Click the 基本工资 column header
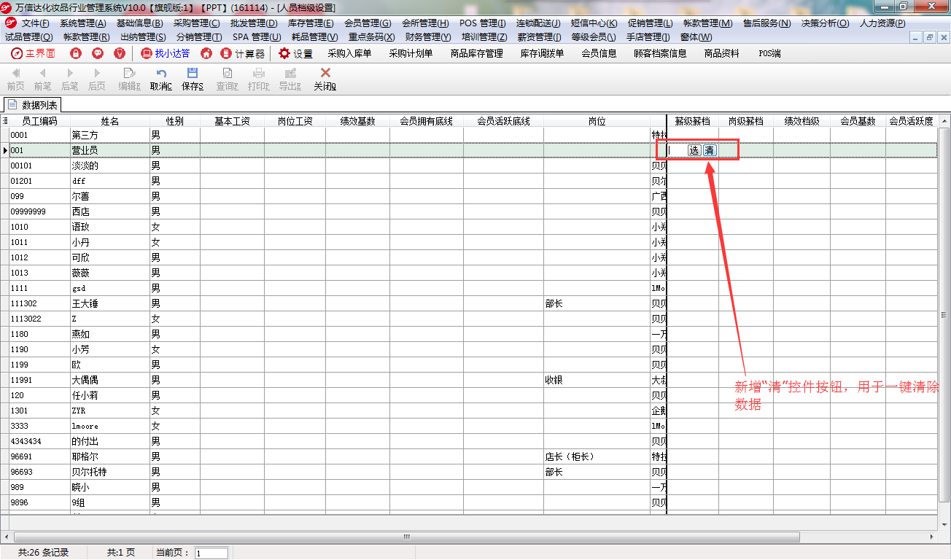This screenshot has height=560, width=951. (232, 121)
